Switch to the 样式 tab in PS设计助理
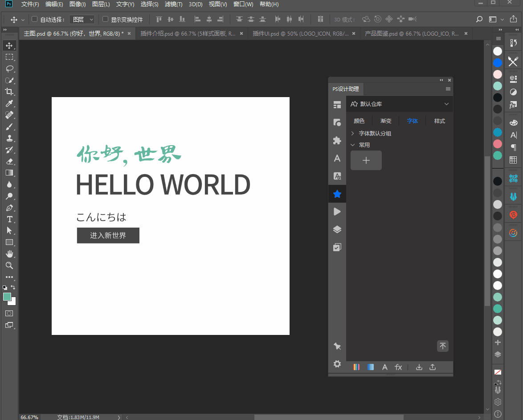Viewport: 523px width, 420px height. tap(439, 121)
